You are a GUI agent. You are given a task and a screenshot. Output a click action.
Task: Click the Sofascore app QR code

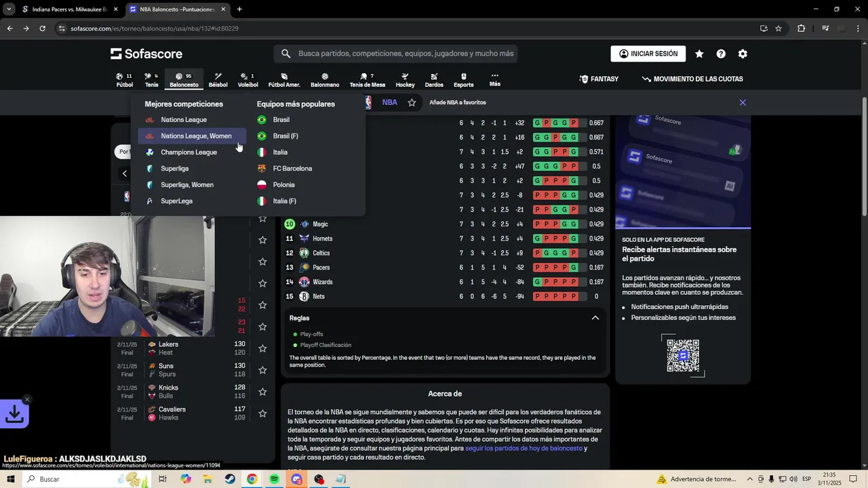683,355
